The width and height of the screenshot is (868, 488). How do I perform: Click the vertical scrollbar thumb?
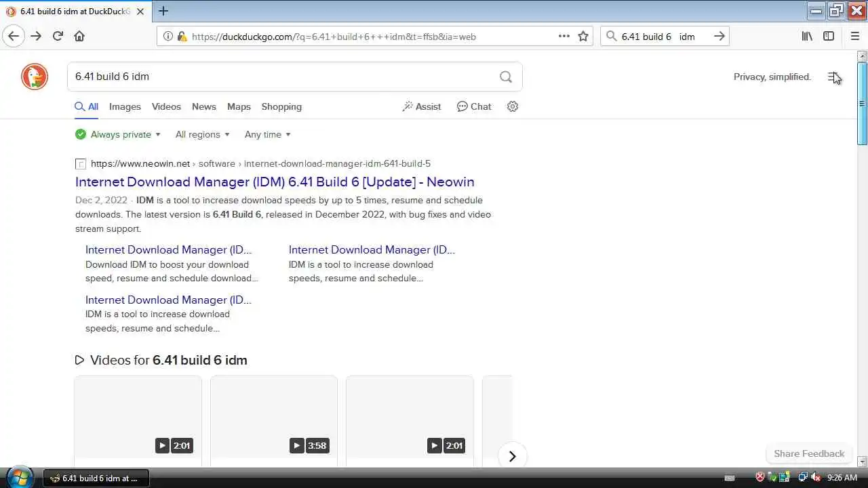[862, 103]
